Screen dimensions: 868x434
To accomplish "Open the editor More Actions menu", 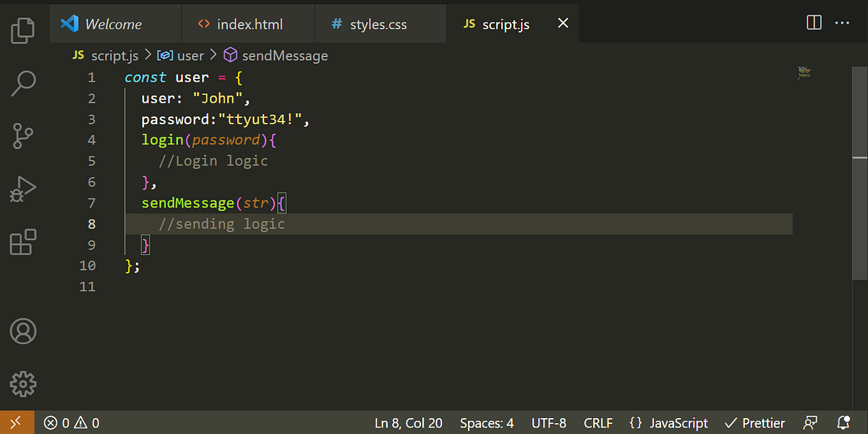I will click(x=842, y=23).
